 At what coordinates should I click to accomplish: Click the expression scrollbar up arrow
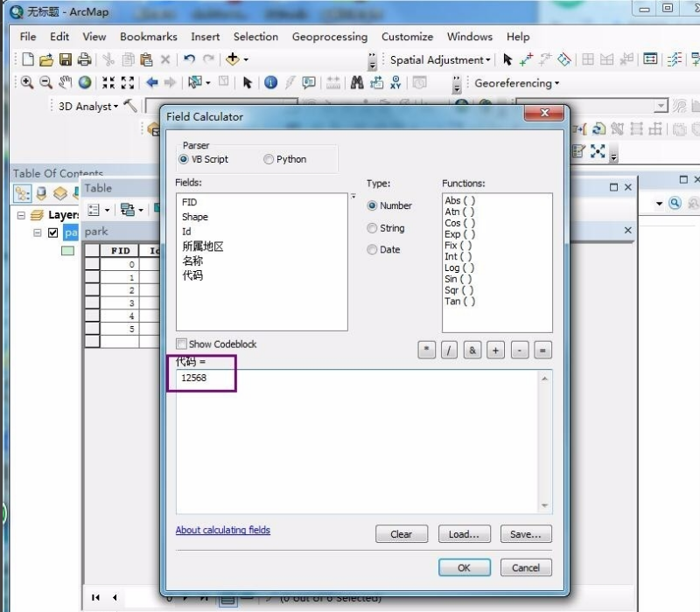point(544,379)
